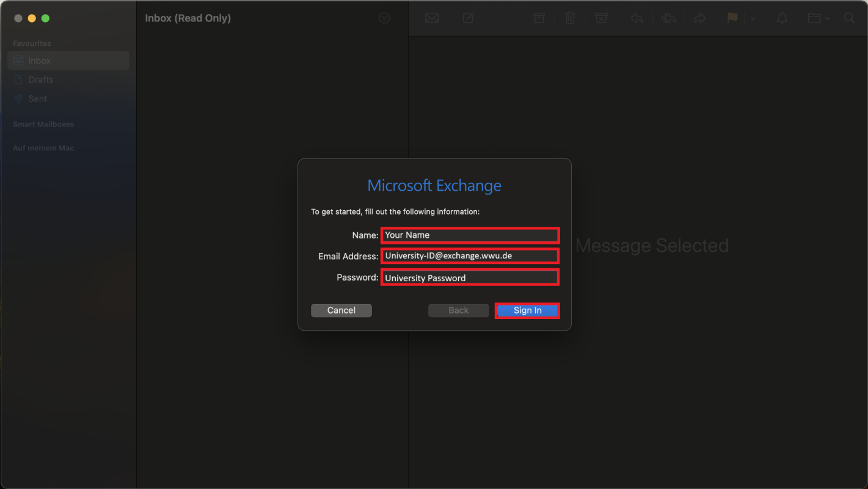Image resolution: width=868 pixels, height=489 pixels.
Task: Focus the Password field in dialog
Action: tap(469, 278)
